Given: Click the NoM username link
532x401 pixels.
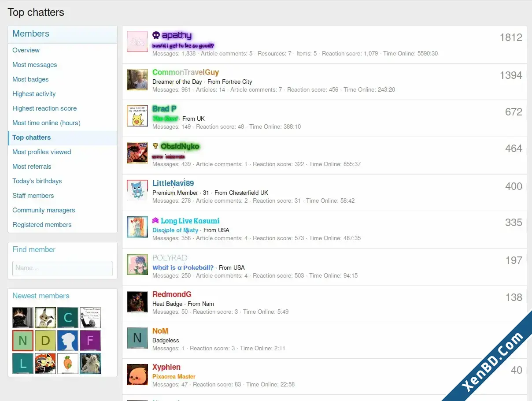Looking at the screenshot, I should point(160,331).
